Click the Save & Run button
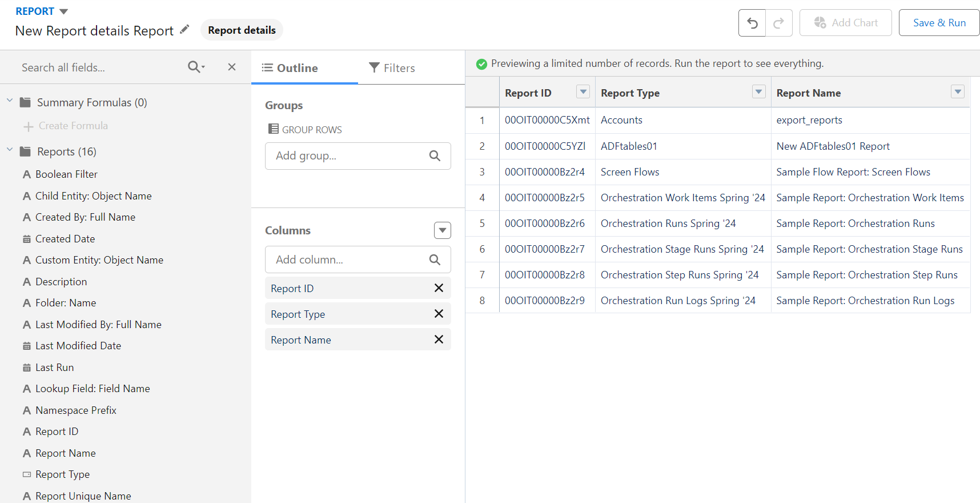This screenshot has height=503, width=980. (939, 23)
